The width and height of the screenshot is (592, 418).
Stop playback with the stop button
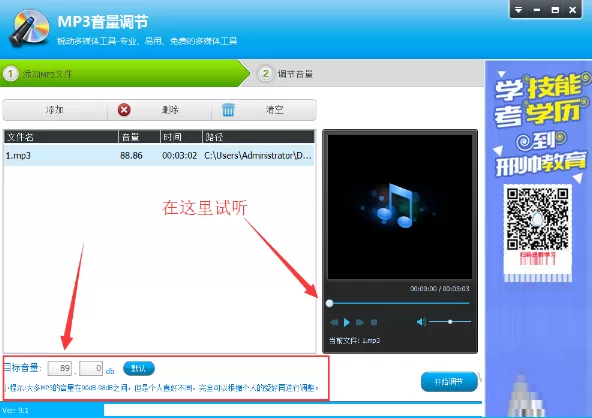coord(374,322)
